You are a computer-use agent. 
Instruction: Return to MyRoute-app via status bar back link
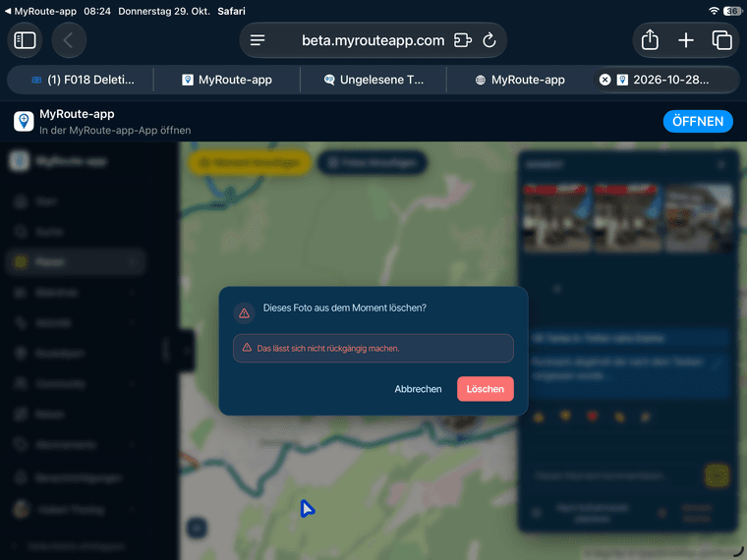coord(40,11)
